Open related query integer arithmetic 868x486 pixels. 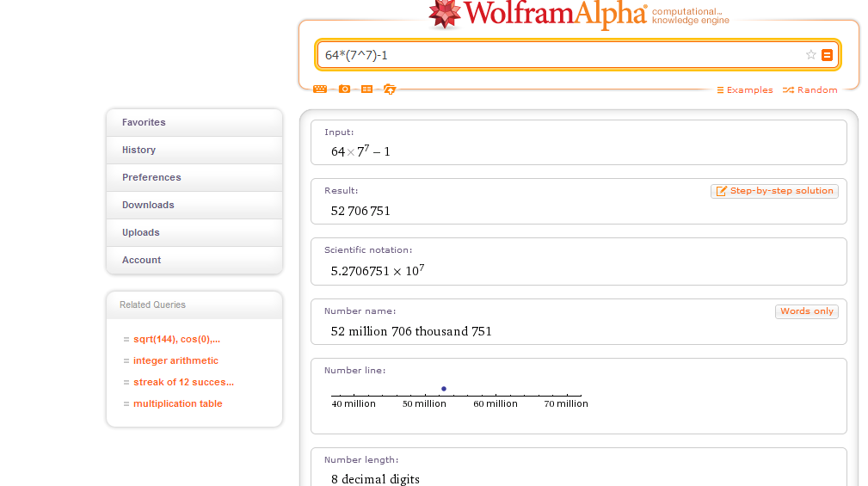[x=175, y=360]
